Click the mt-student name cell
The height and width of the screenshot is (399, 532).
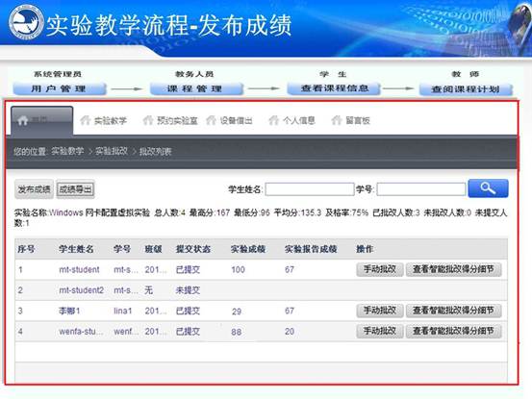click(79, 270)
